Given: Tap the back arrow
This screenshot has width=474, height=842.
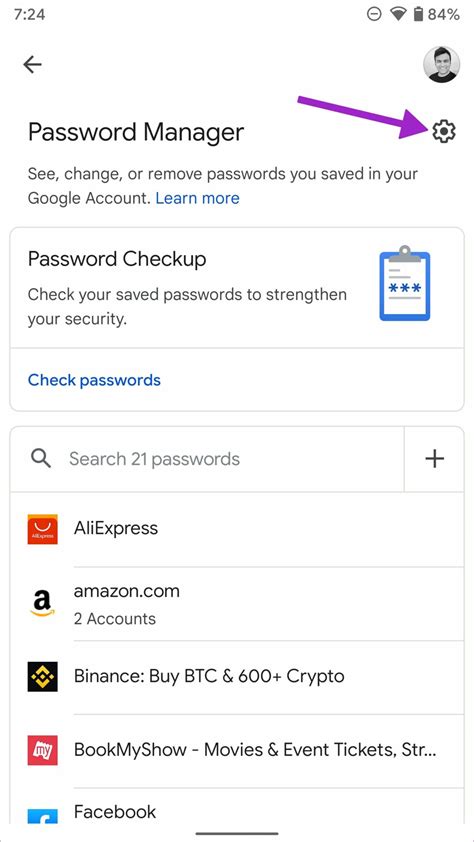Looking at the screenshot, I should (x=32, y=65).
